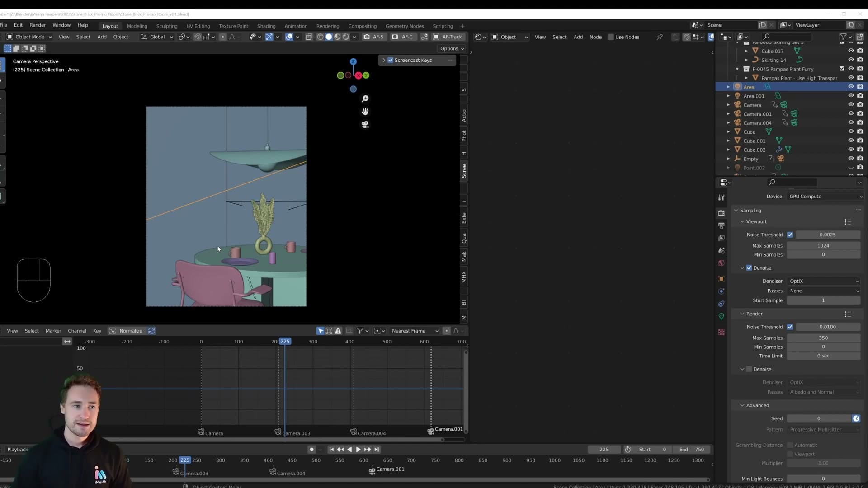Enable the Use Nodes checkbox
This screenshot has height=488, width=868.
pos(611,37)
